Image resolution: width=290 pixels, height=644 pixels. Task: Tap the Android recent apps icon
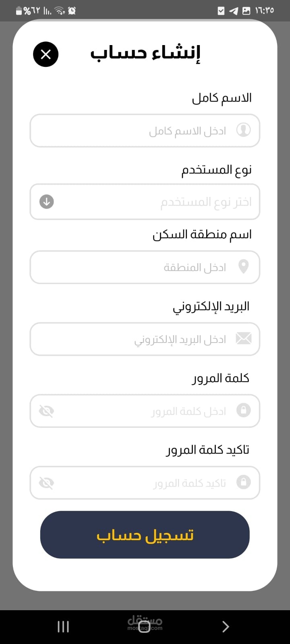pos(63,626)
